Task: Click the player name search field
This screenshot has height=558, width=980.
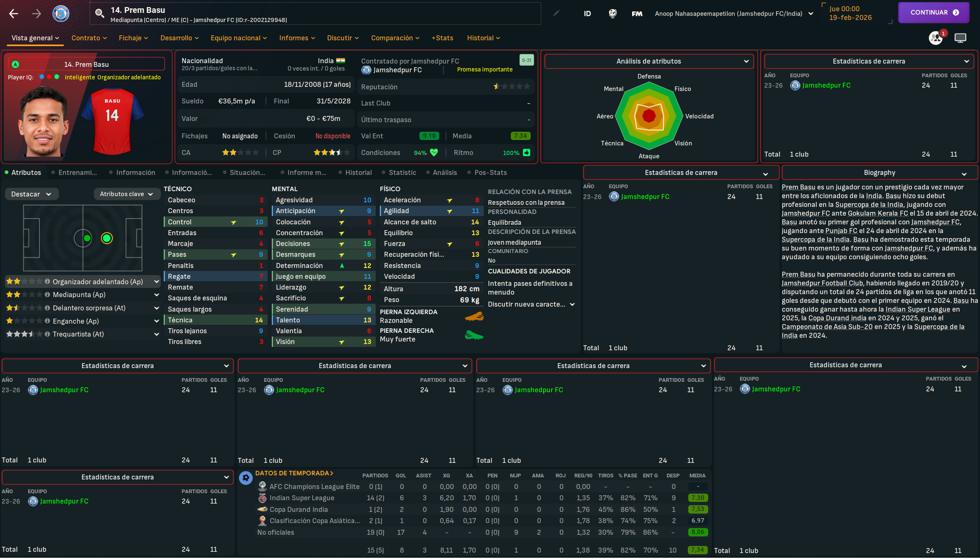Action: pos(315,14)
